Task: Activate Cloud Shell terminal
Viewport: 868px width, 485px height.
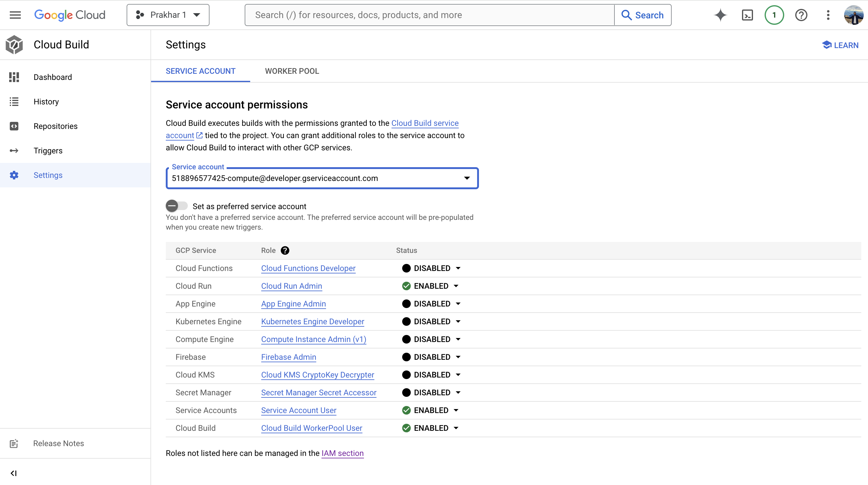Action: coord(747,15)
